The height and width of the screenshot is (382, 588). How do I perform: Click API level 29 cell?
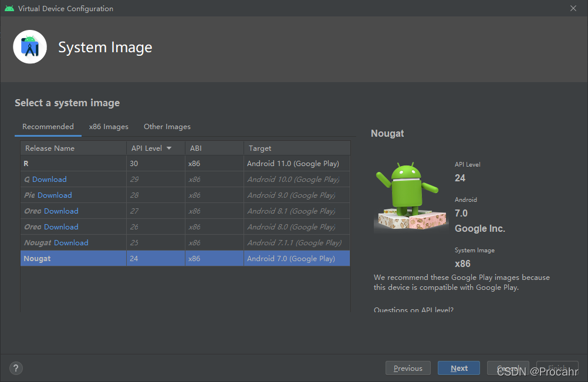pyautogui.click(x=156, y=179)
